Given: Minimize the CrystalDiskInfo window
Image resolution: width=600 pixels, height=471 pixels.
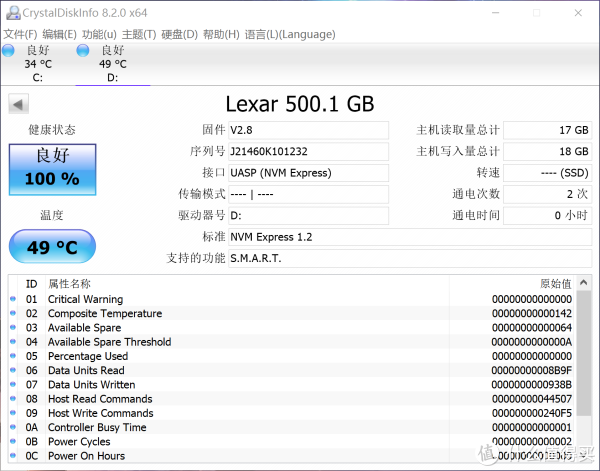Looking at the screenshot, I should 496,13.
